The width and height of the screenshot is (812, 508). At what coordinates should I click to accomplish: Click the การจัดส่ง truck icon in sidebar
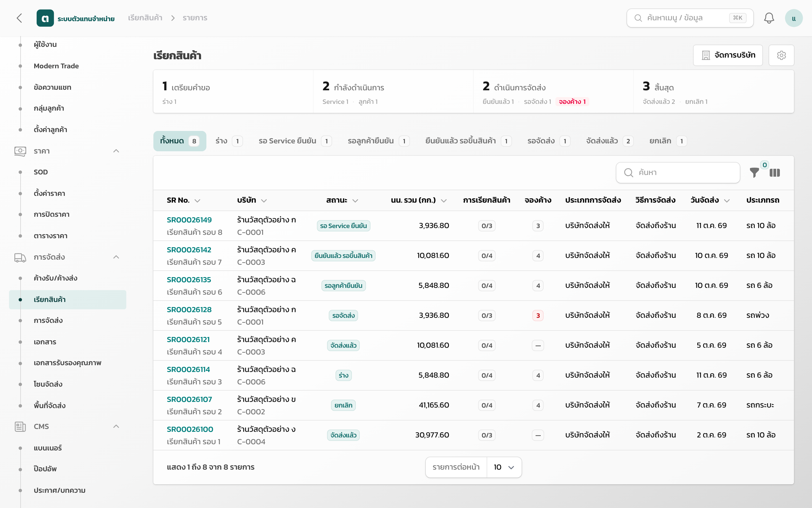pyautogui.click(x=20, y=257)
